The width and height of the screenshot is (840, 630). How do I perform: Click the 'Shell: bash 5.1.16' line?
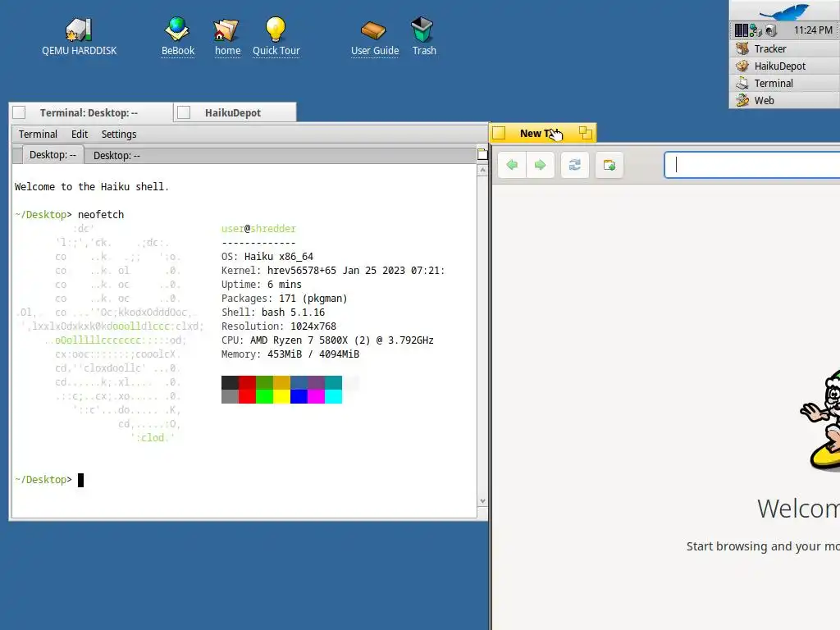coord(273,313)
